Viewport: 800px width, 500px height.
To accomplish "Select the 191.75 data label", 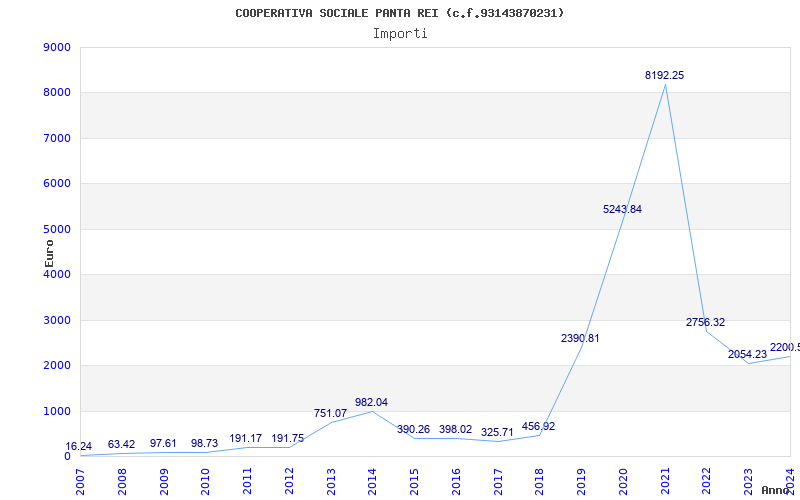I will pos(287,439).
